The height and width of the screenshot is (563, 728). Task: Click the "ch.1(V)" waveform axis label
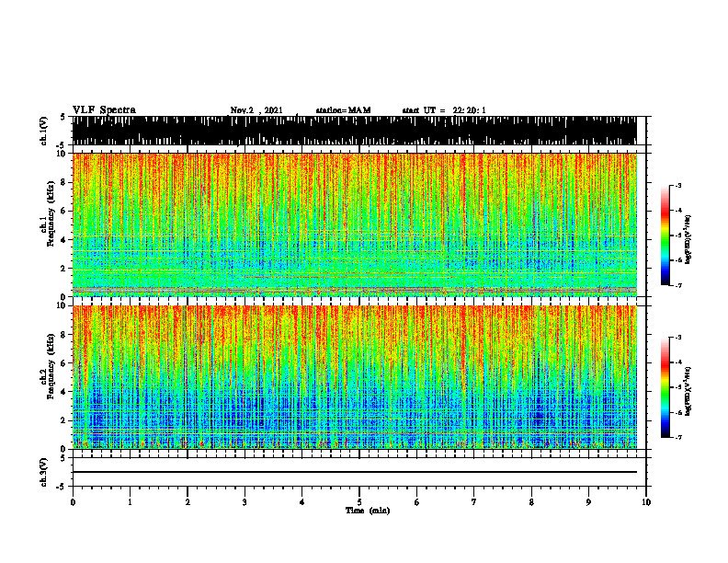point(44,131)
